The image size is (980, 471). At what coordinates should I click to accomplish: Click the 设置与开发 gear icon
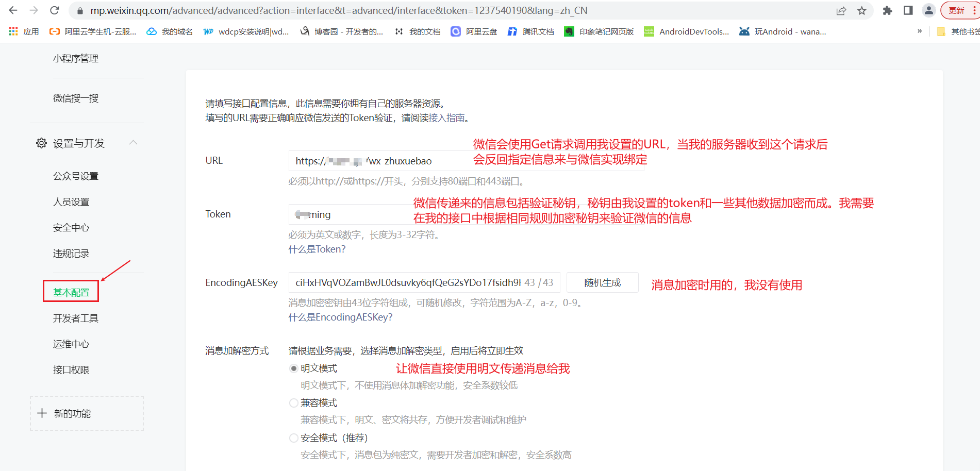pyautogui.click(x=41, y=143)
